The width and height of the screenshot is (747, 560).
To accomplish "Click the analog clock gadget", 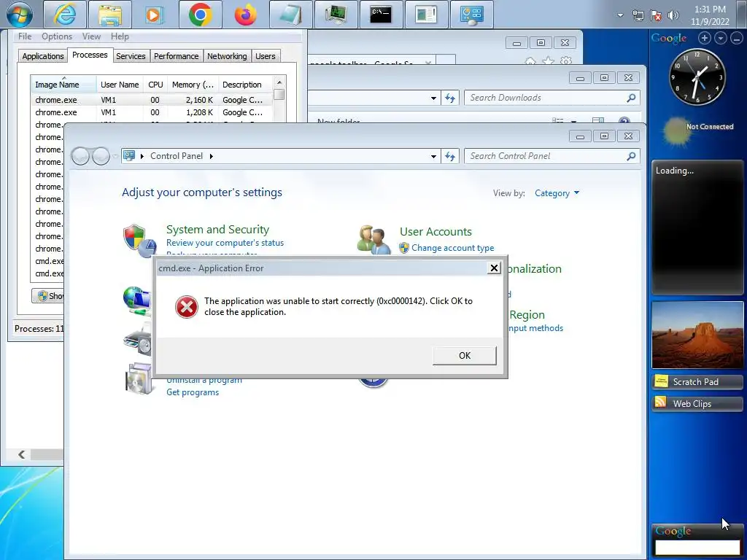I will 697,77.
